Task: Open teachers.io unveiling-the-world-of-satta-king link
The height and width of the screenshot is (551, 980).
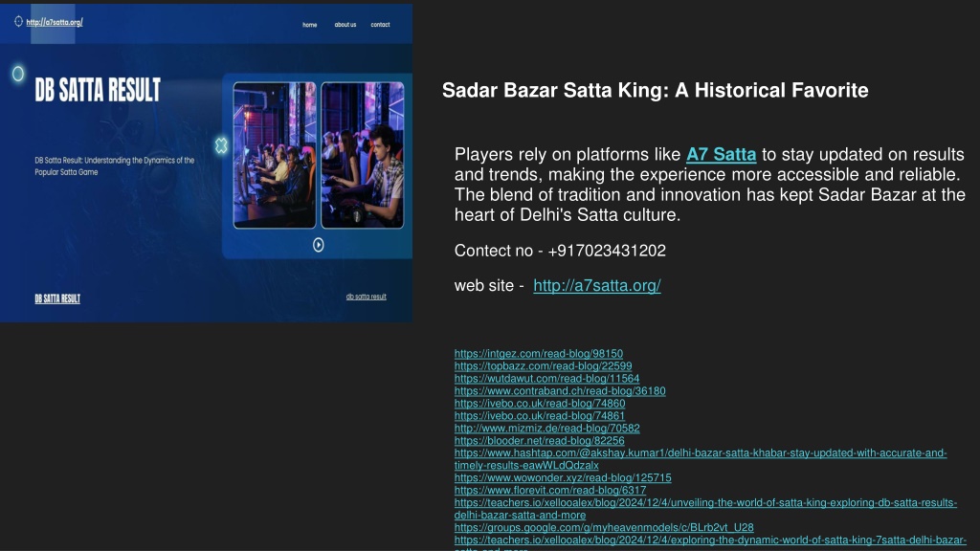Action: [x=705, y=509]
